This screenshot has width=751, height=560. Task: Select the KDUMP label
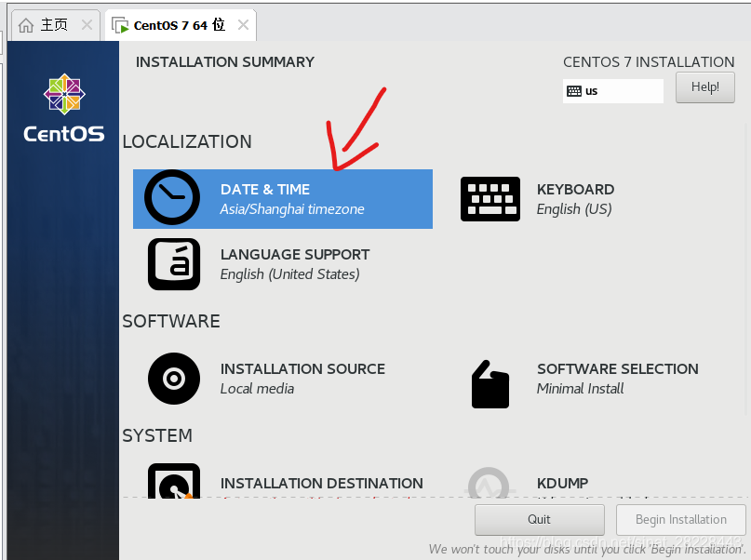tap(562, 484)
